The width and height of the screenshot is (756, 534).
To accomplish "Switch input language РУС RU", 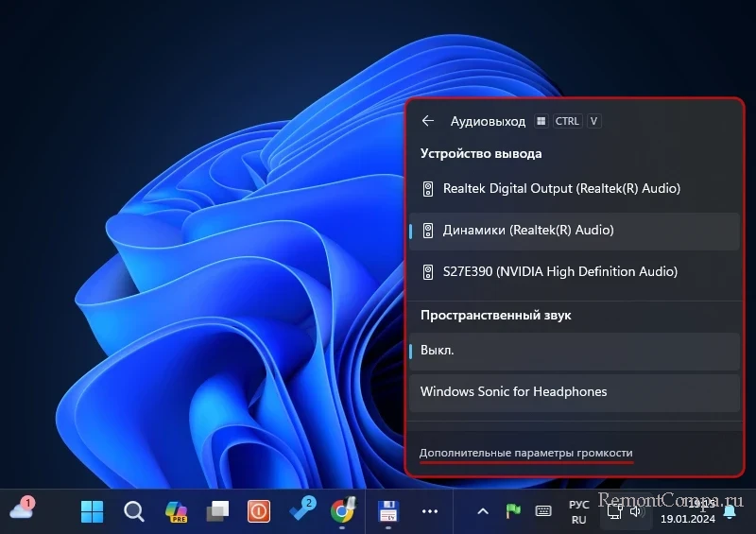I will tap(579, 512).
